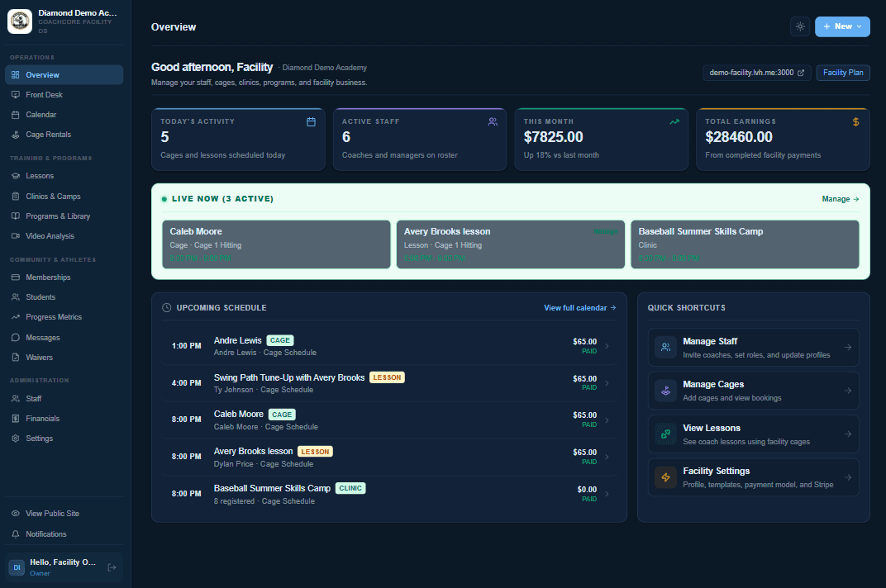
Task: Click the Financials sidebar icon
Action: coord(15,419)
